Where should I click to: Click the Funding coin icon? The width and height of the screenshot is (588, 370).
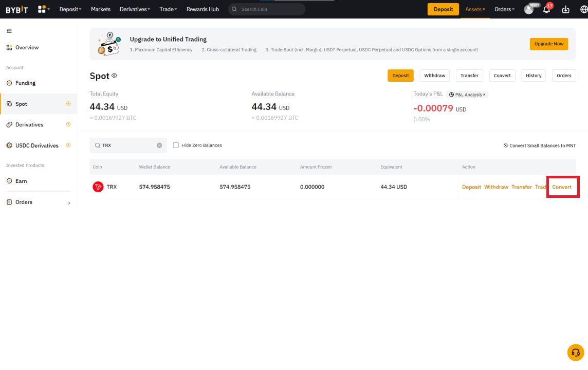pyautogui.click(x=9, y=83)
